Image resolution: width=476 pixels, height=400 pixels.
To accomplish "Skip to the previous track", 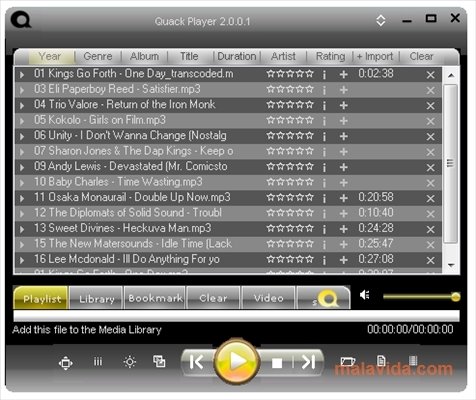I will pyautogui.click(x=197, y=362).
